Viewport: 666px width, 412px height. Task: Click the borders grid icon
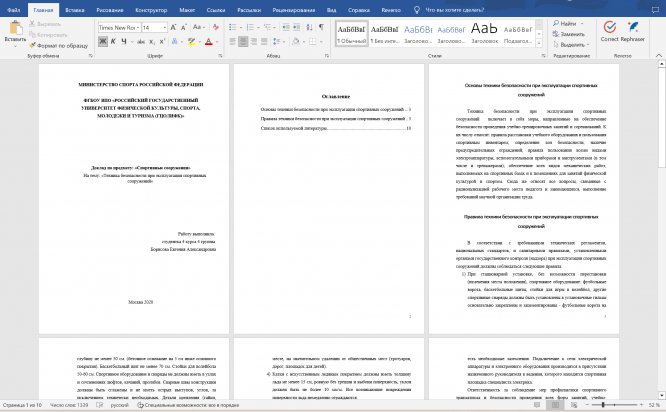point(313,42)
